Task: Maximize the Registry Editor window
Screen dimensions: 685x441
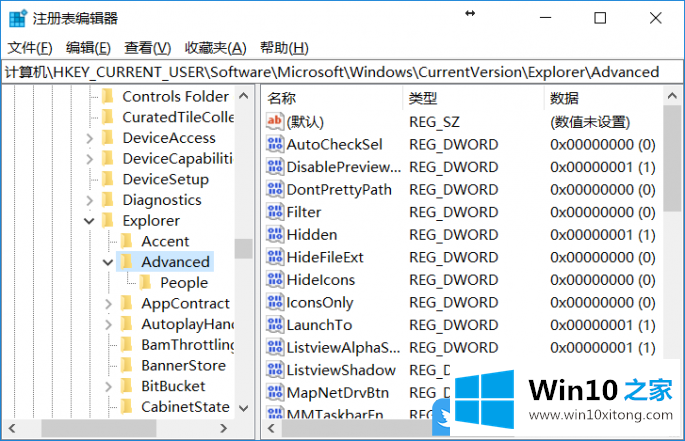Action: click(600, 18)
